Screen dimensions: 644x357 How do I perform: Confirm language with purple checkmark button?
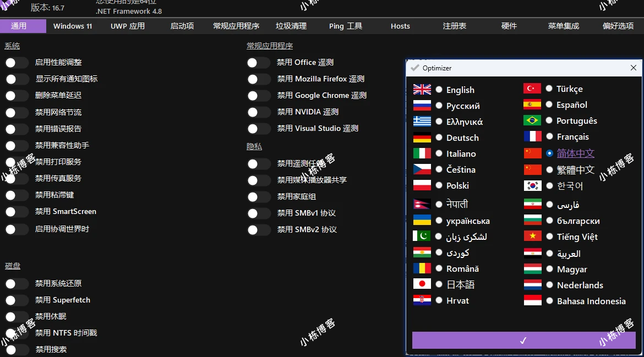tap(523, 340)
